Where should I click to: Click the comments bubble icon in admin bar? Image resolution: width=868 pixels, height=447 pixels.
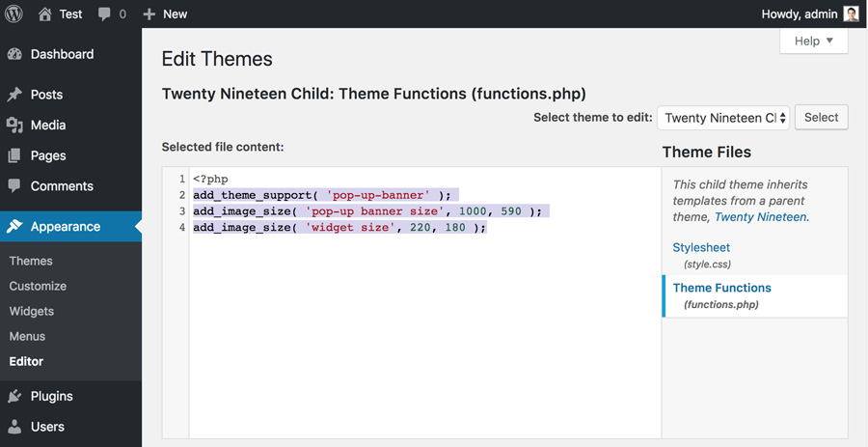[x=105, y=14]
